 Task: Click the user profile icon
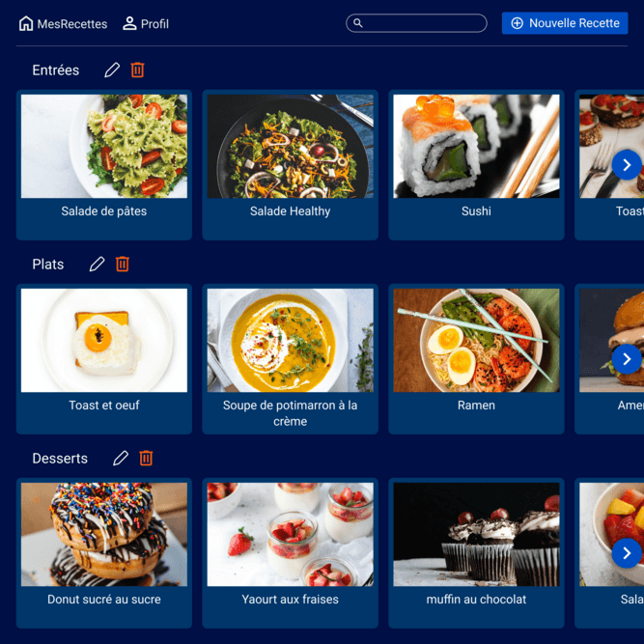tap(129, 23)
